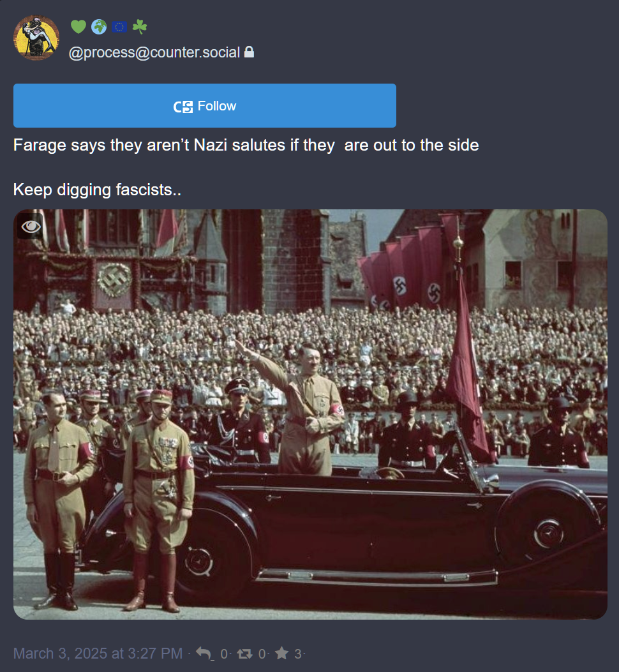This screenshot has height=672, width=619.
Task: Open the @process@counter.social profile link
Action: 154,52
